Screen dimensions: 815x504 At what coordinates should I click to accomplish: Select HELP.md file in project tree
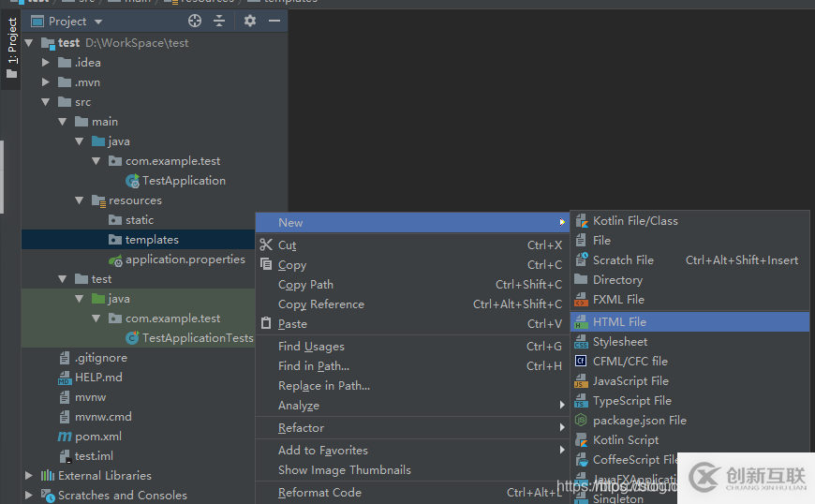[x=98, y=378]
